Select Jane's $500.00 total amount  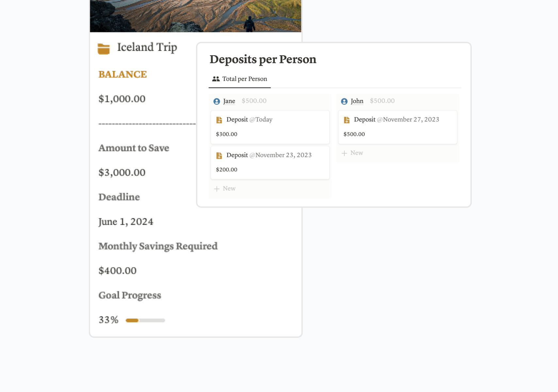[254, 101]
